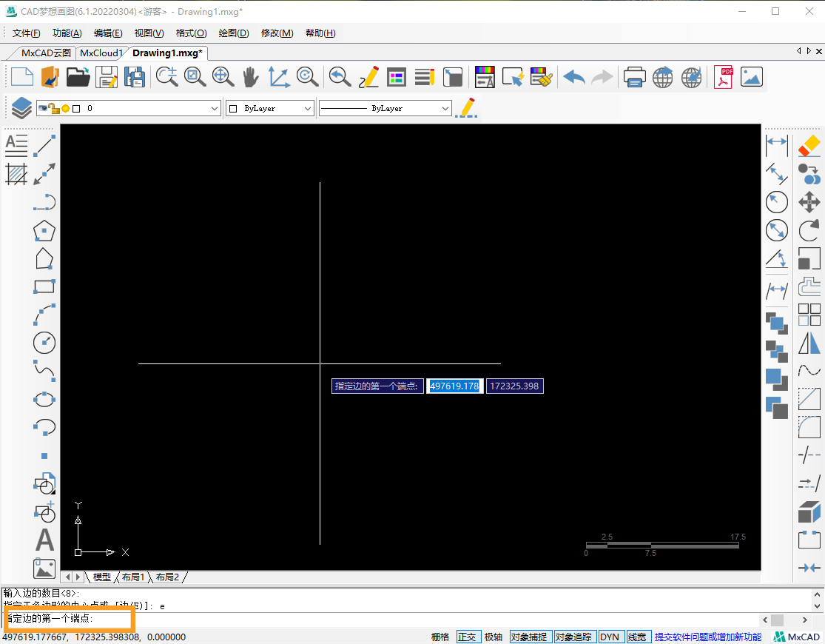Click the Pan hand tool

251,77
